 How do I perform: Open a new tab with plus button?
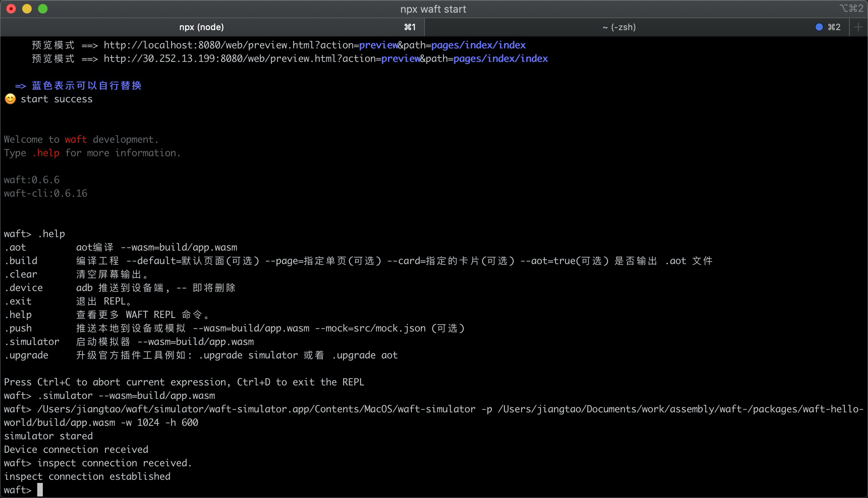(x=858, y=27)
